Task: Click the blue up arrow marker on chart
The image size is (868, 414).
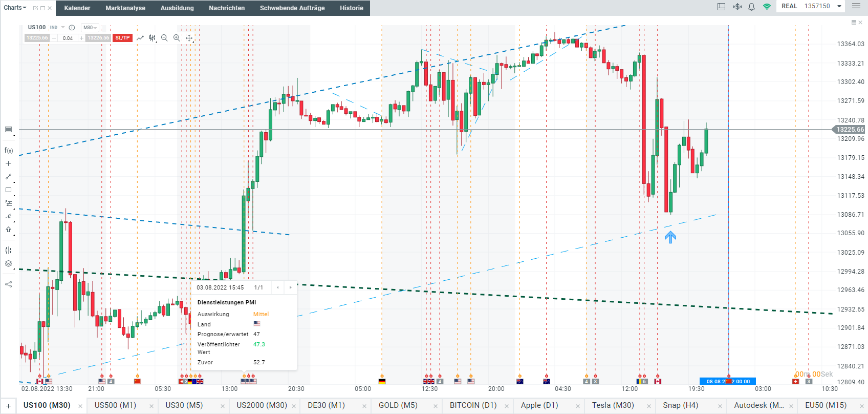Action: pyautogui.click(x=670, y=237)
